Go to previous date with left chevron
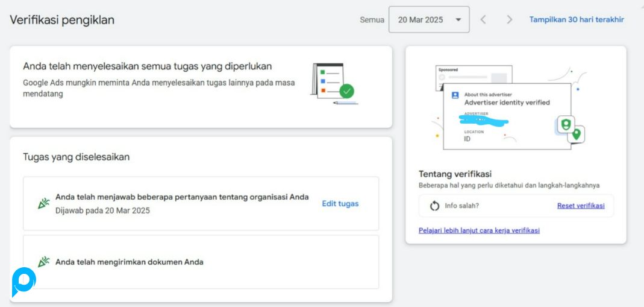Image resolution: width=644 pixels, height=307 pixels. click(x=483, y=20)
